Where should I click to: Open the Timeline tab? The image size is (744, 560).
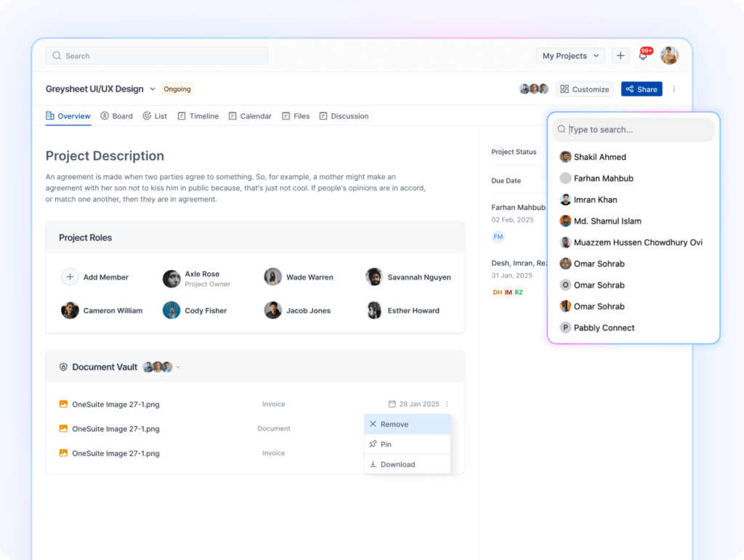point(198,116)
